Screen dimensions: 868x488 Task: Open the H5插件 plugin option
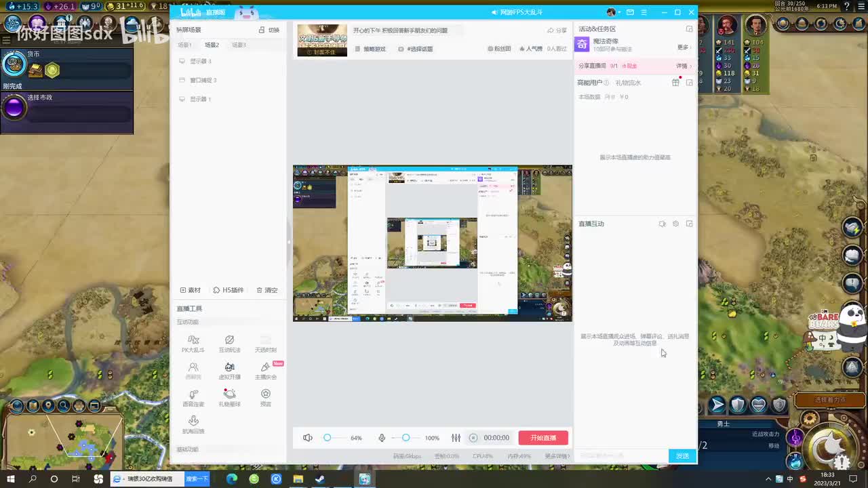pyautogui.click(x=229, y=290)
